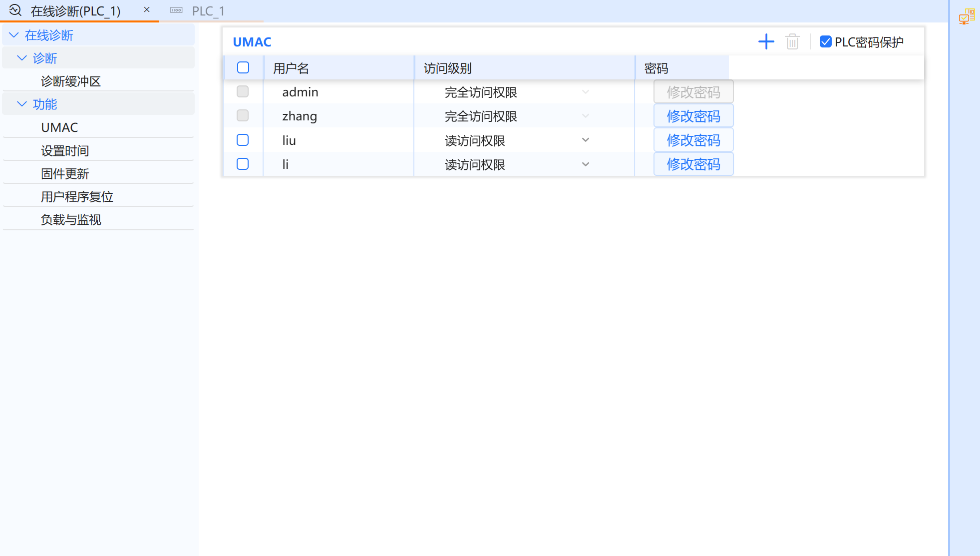
Task: Click 修改密码 button for zhang
Action: click(x=693, y=116)
